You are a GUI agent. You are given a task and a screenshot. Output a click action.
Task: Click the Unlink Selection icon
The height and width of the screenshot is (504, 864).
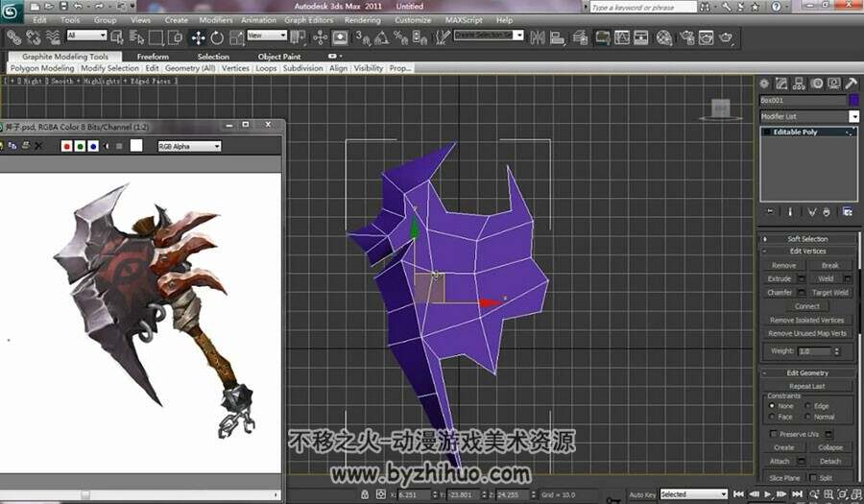[x=34, y=37]
